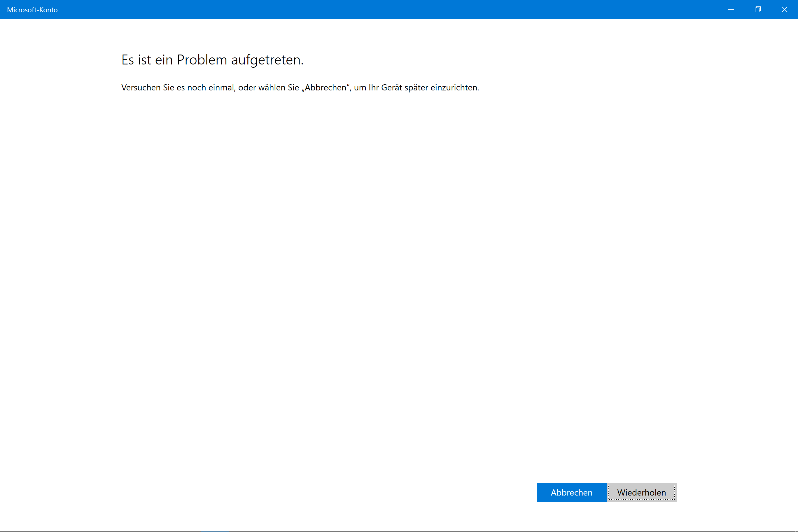Click the word 'Problem' in the heading
The width and height of the screenshot is (798, 532).
pyautogui.click(x=202, y=60)
